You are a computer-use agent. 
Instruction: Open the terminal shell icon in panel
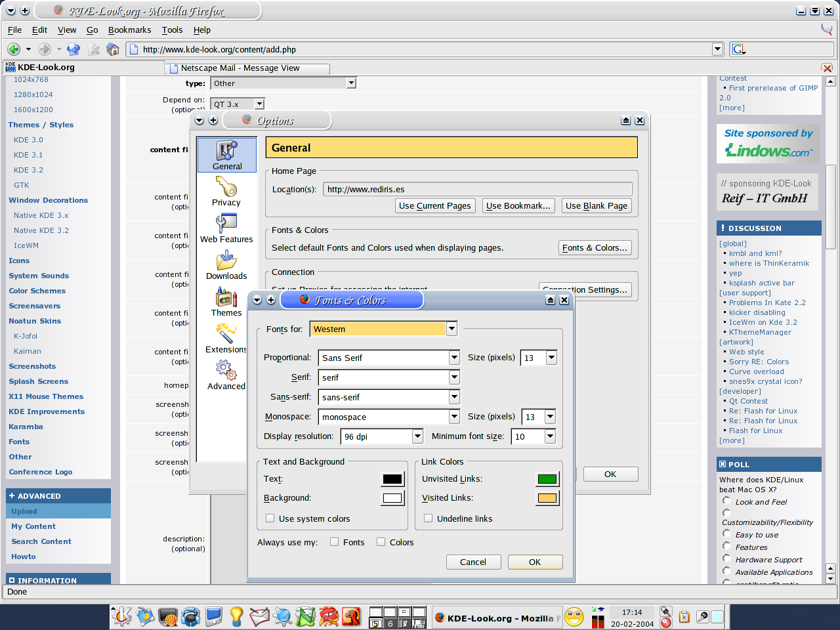click(168, 617)
